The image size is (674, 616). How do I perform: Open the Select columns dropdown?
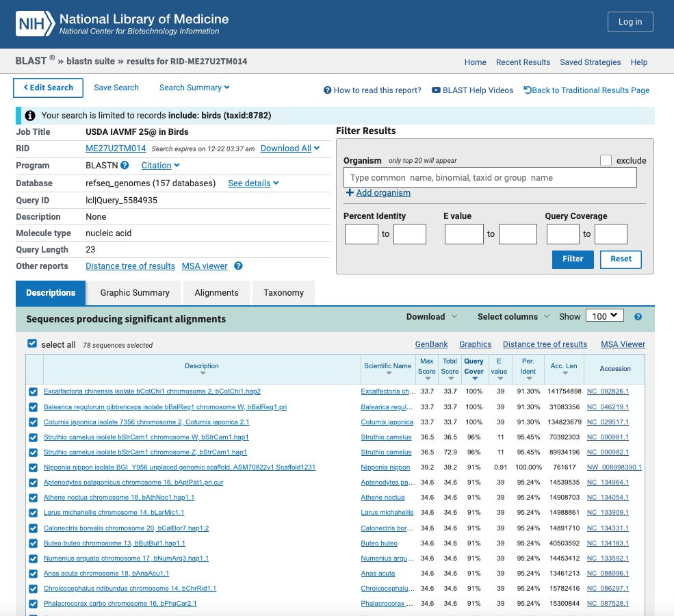point(513,317)
